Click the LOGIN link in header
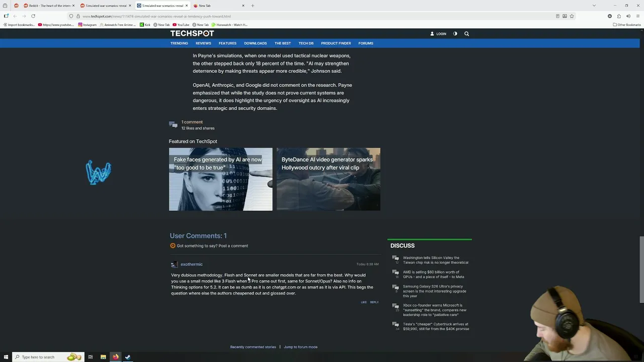This screenshot has height=362, width=644. point(438,34)
